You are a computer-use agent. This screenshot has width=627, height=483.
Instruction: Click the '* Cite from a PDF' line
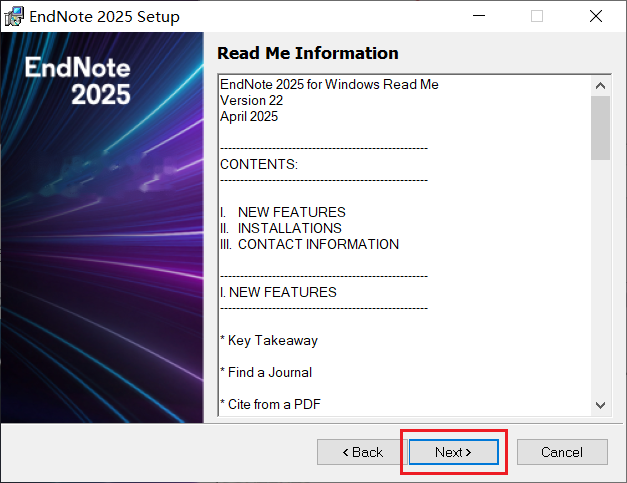coord(270,404)
